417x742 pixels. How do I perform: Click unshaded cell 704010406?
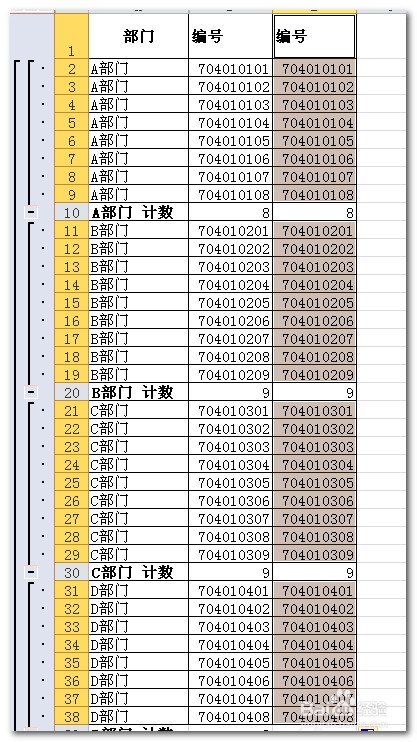point(231,680)
